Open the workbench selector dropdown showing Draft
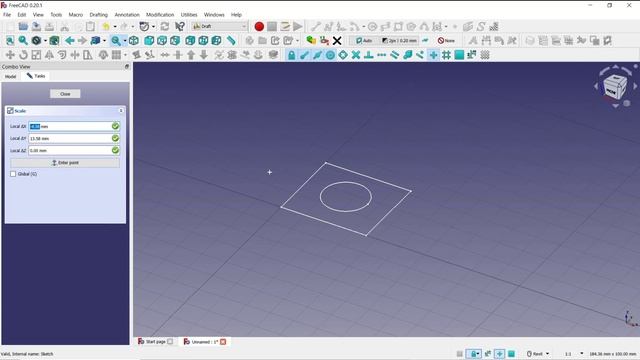This screenshot has width=640, height=360. pyautogui.click(x=220, y=27)
